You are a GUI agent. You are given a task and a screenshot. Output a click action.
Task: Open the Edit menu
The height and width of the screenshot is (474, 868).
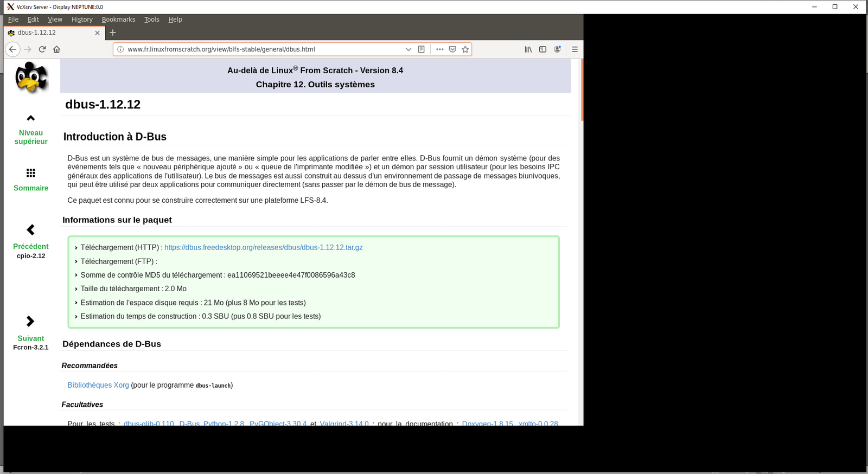(x=33, y=20)
